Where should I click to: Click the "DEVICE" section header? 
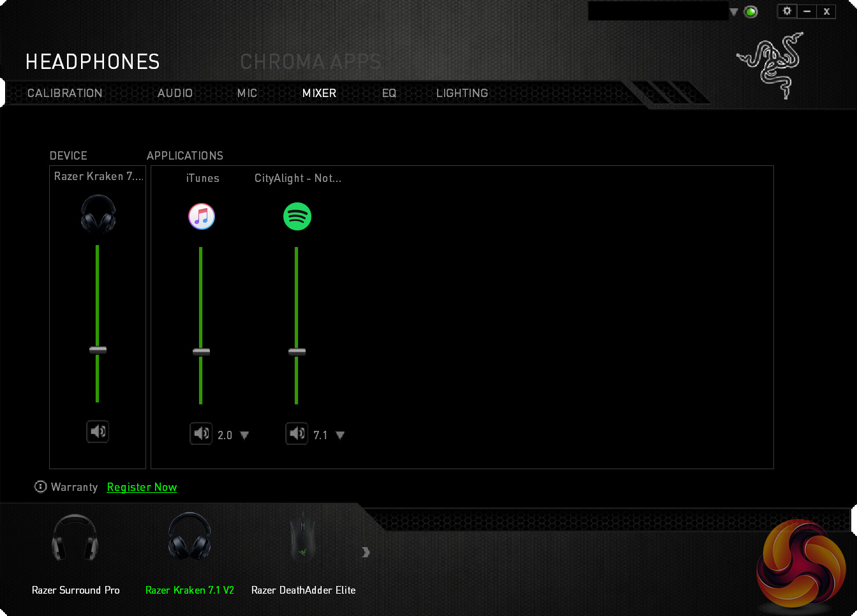pyautogui.click(x=68, y=156)
